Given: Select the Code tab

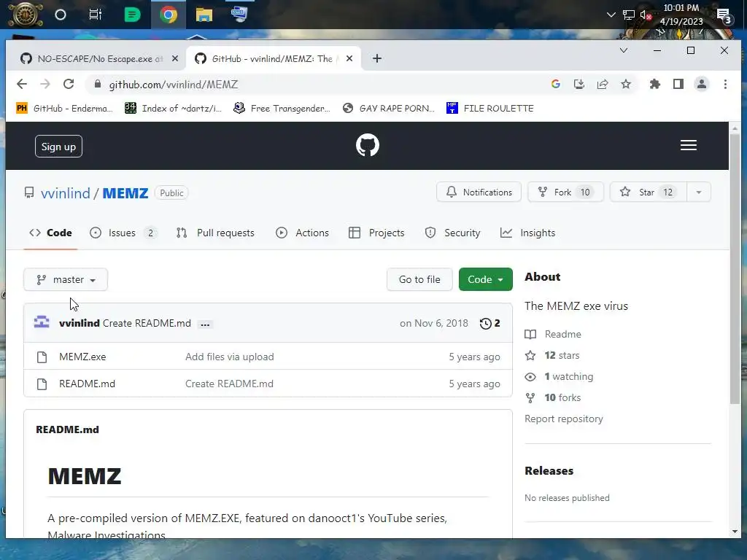Looking at the screenshot, I should (50, 233).
